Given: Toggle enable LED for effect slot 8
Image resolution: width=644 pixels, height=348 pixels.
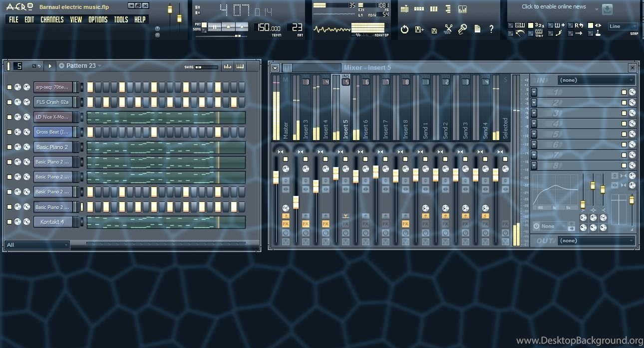Looking at the screenshot, I should pos(624,166).
